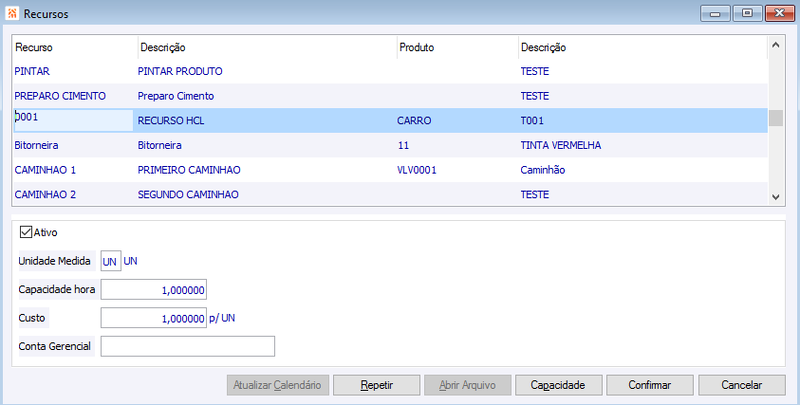Click the Repetir button
The image size is (800, 405).
377,385
